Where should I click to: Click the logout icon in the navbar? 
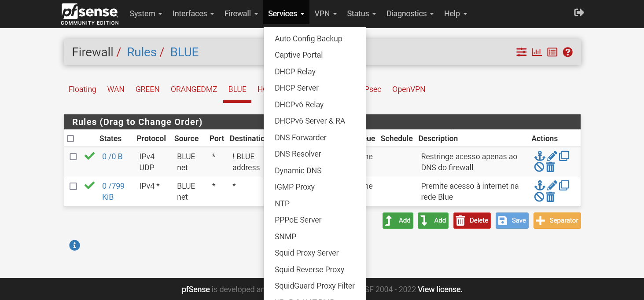click(578, 12)
